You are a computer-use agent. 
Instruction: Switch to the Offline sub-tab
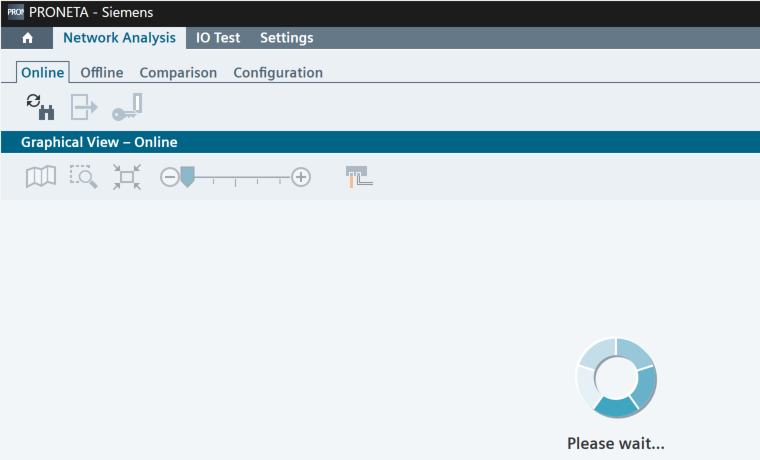pos(102,72)
